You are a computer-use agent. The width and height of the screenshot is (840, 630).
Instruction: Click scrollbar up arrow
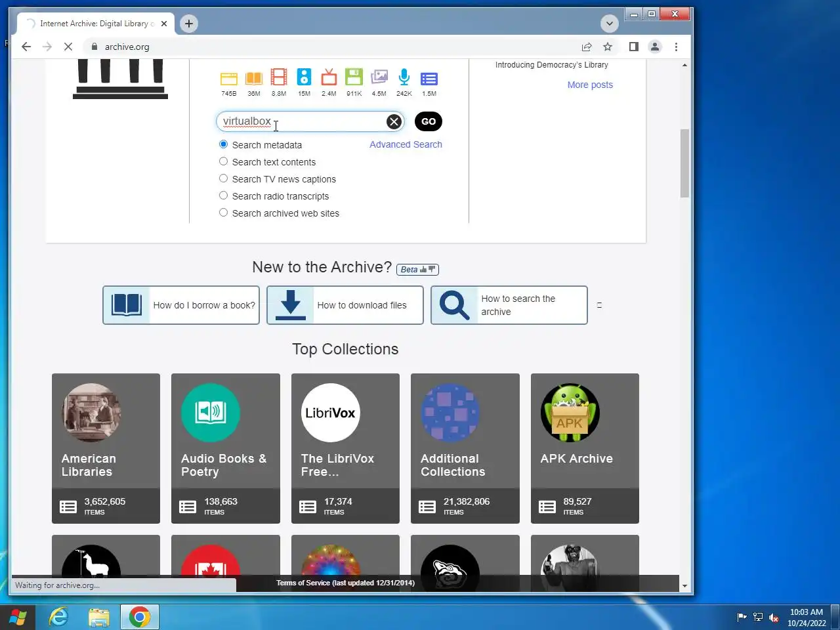click(684, 65)
